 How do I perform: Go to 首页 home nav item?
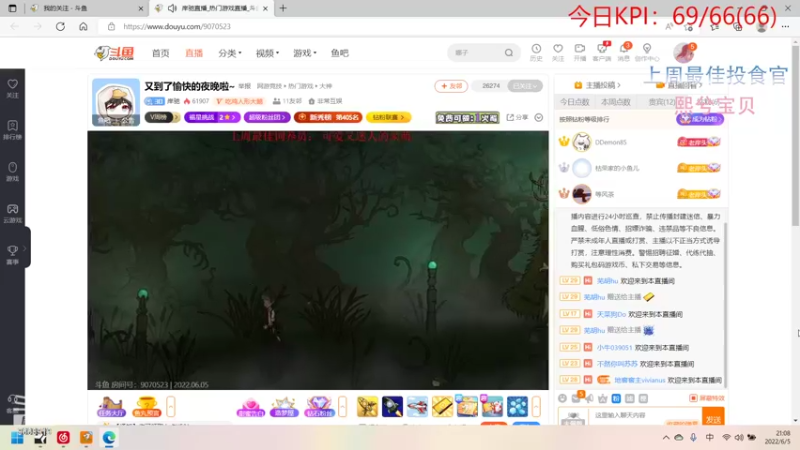pyautogui.click(x=161, y=53)
